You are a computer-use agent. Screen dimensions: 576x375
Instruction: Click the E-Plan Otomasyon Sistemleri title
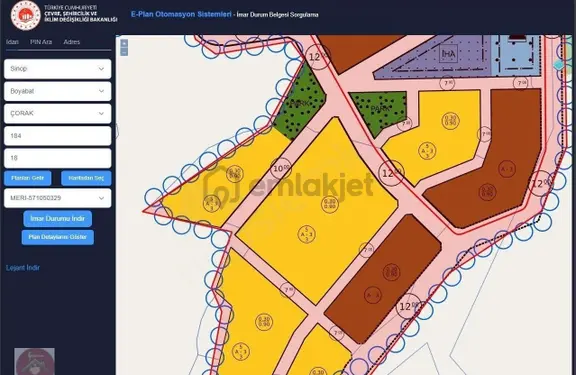181,14
